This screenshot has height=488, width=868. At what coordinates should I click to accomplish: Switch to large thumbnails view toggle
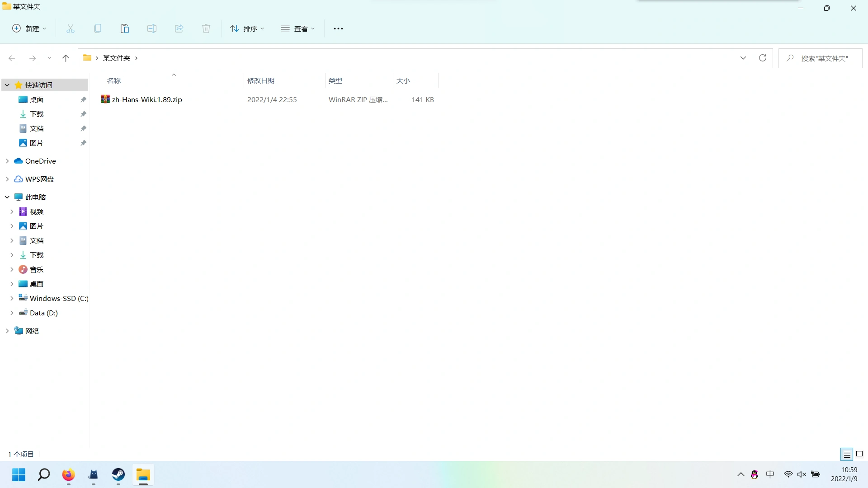[859, 455]
